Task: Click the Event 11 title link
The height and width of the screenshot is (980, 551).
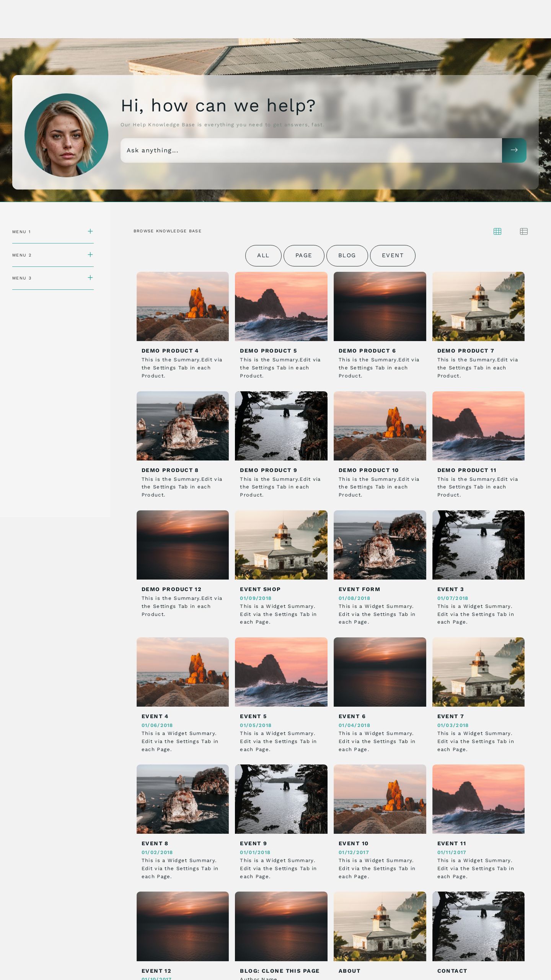Action: [452, 843]
